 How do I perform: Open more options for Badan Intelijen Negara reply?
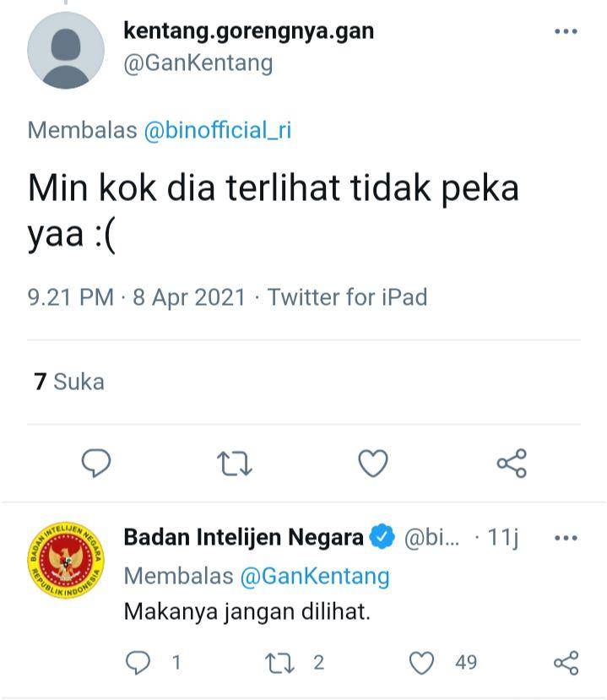click(x=566, y=538)
